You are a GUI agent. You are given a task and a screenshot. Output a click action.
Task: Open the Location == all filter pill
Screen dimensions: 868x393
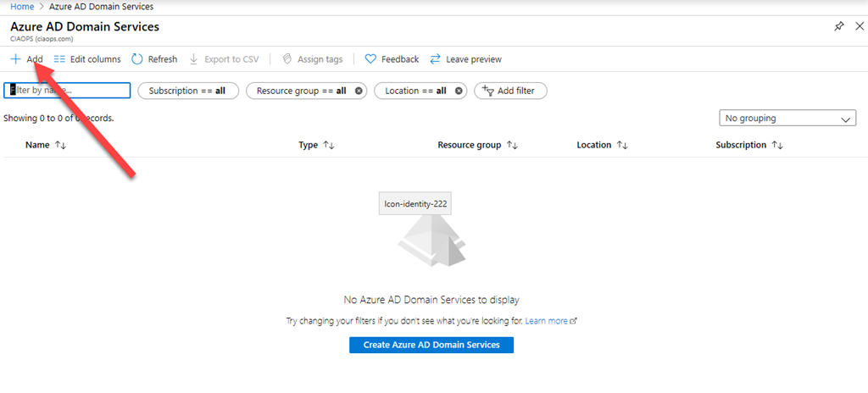[415, 91]
